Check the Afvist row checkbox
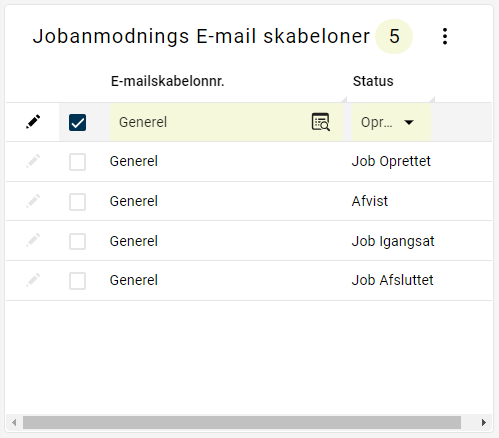This screenshot has height=438, width=499. (77, 202)
